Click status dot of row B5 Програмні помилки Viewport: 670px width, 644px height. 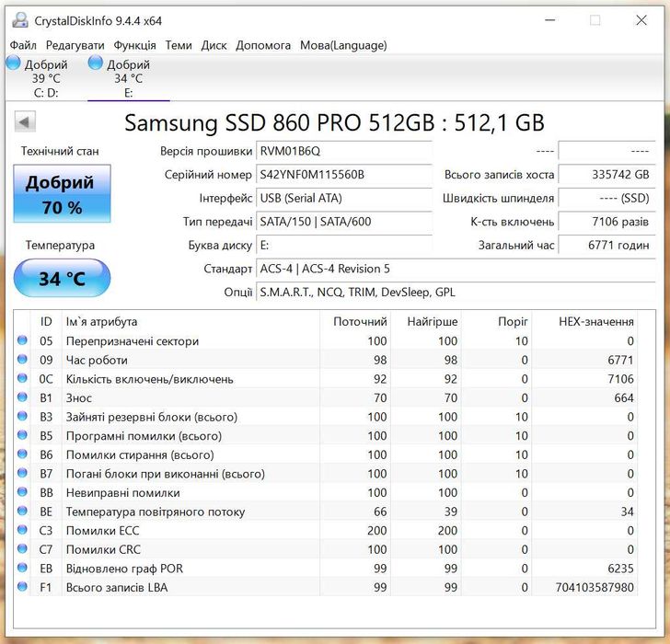click(x=22, y=435)
